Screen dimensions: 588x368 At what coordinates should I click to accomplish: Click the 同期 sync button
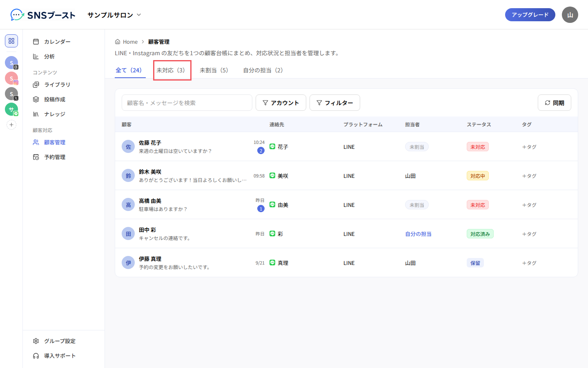(x=555, y=103)
